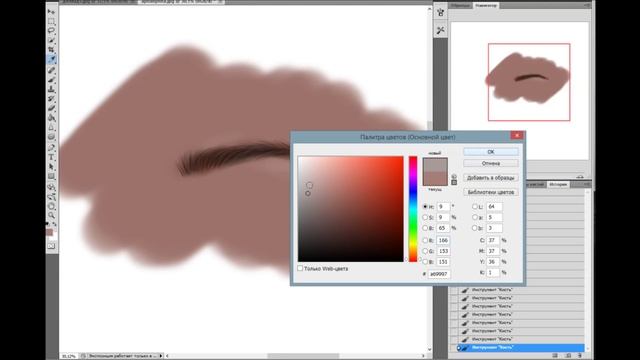This screenshot has height=360, width=640.
Task: Select the Blur tool
Action: pos(51,127)
